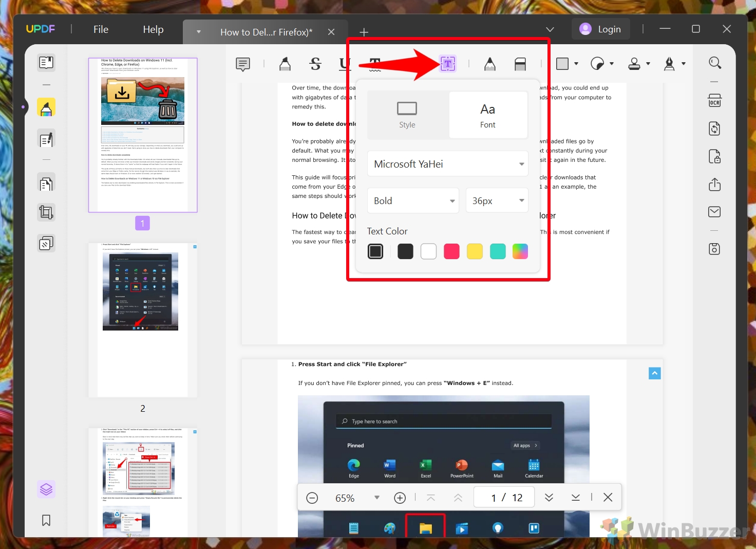This screenshot has height=549, width=756.
Task: Open the Protect PDF lock tool
Action: coord(715,156)
